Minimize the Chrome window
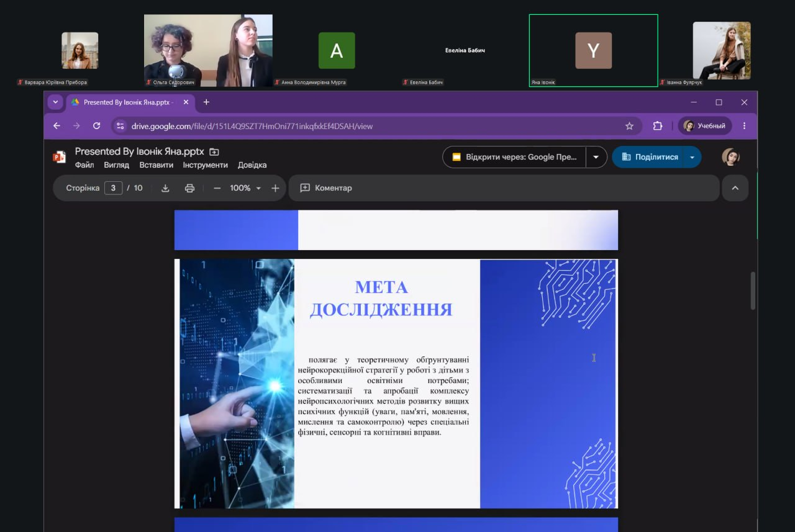Viewport: 795px width, 532px height. pos(694,102)
